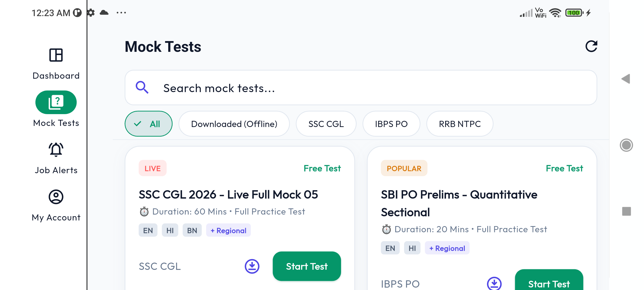The width and height of the screenshot is (644, 290).
Task: Filter by Downloaded (Offline) chip
Action: tap(234, 124)
